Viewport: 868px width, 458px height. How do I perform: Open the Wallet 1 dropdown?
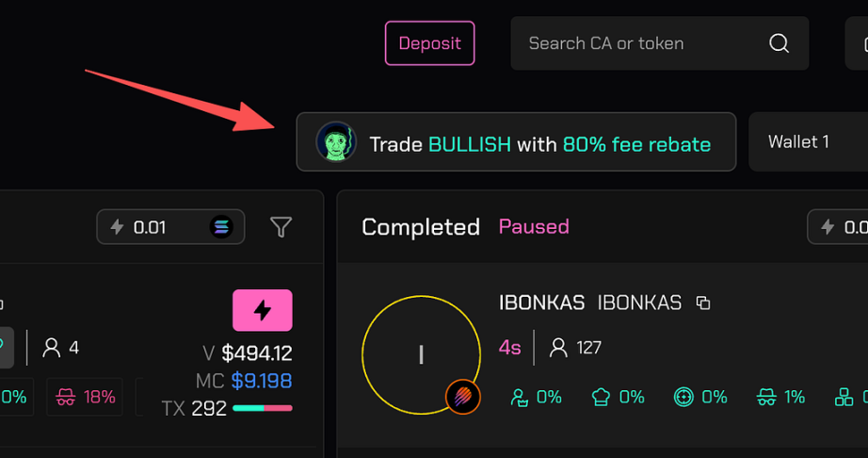807,142
